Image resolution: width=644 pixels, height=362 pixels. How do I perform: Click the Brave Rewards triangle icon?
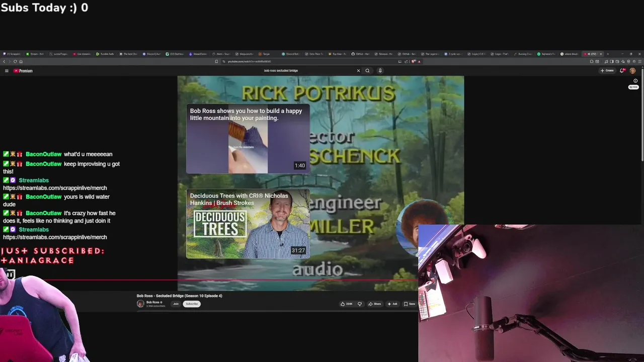(419, 61)
